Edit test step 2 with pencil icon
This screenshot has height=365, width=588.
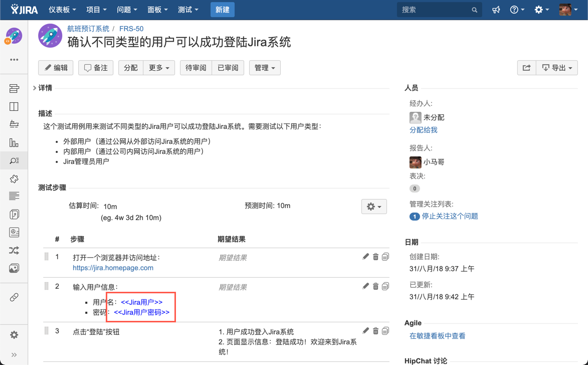pos(365,286)
